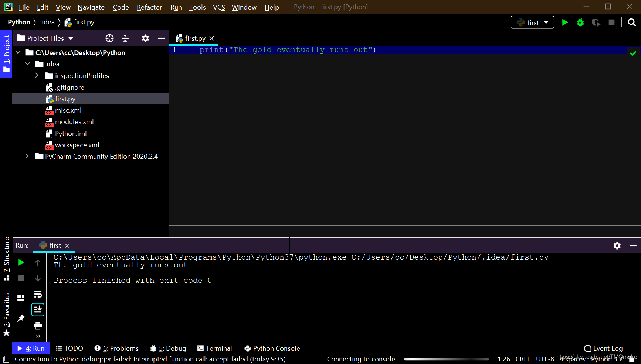This screenshot has height=364, width=641.
Task: Click the UTF-8 encoding in status bar
Action: pos(545,359)
